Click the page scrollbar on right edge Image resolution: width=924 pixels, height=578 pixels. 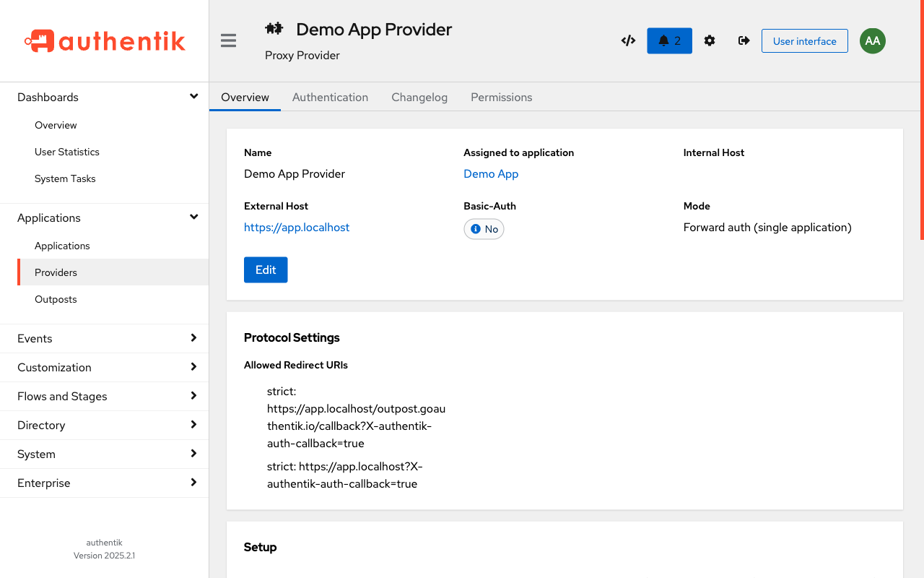(922, 119)
